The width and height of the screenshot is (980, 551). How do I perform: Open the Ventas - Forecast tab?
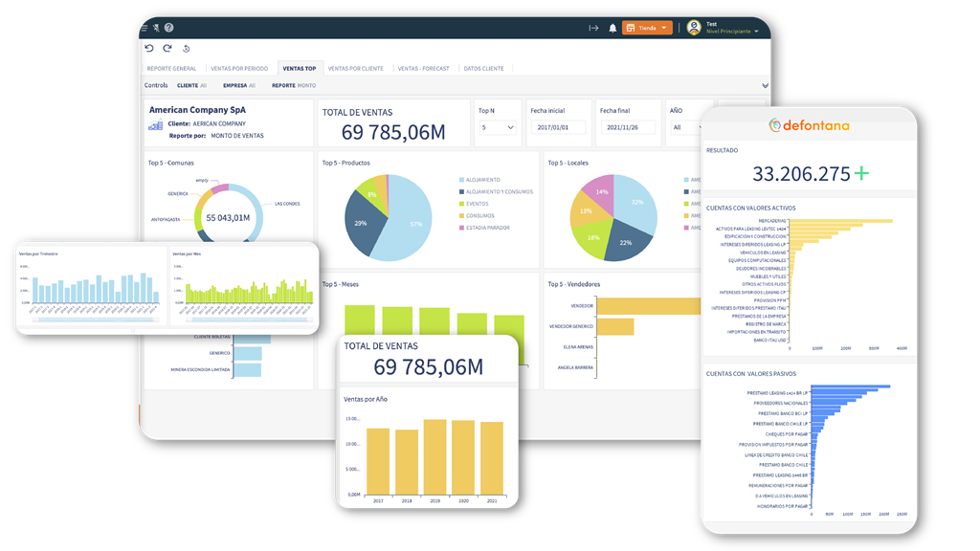pyautogui.click(x=423, y=69)
